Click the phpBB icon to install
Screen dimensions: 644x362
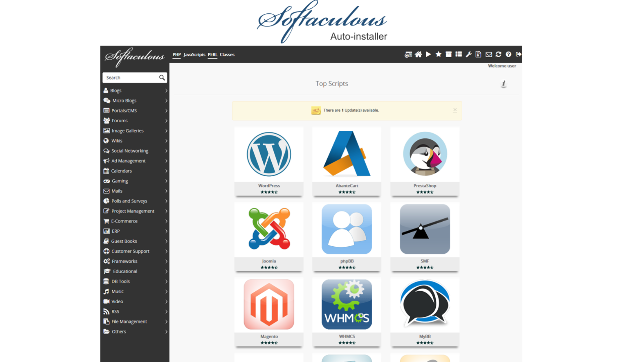tap(346, 229)
